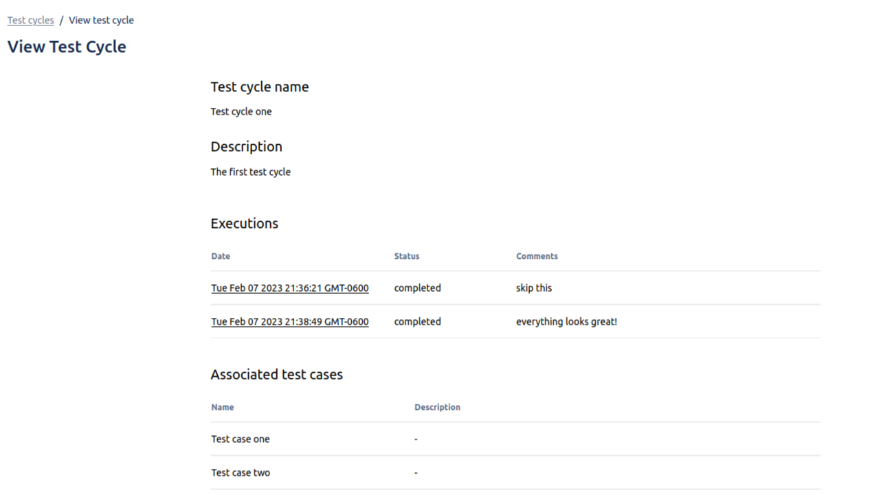Click the Date column header

tap(220, 256)
